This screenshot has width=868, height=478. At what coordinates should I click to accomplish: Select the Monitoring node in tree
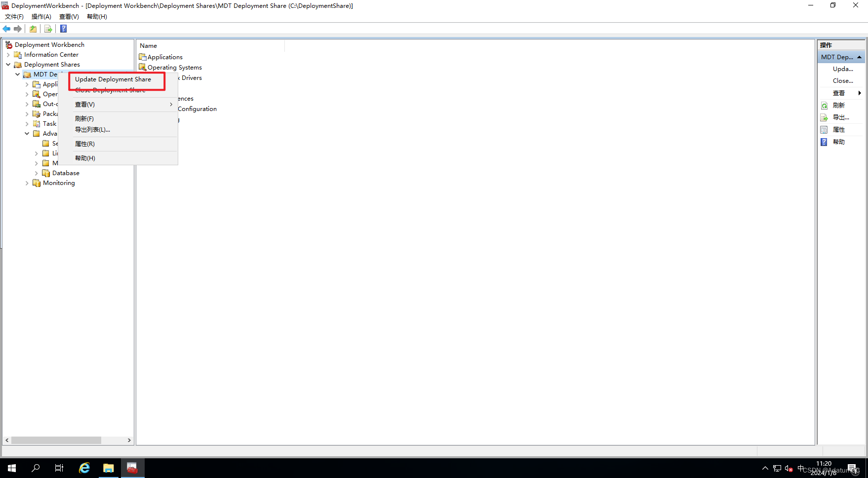(59, 183)
